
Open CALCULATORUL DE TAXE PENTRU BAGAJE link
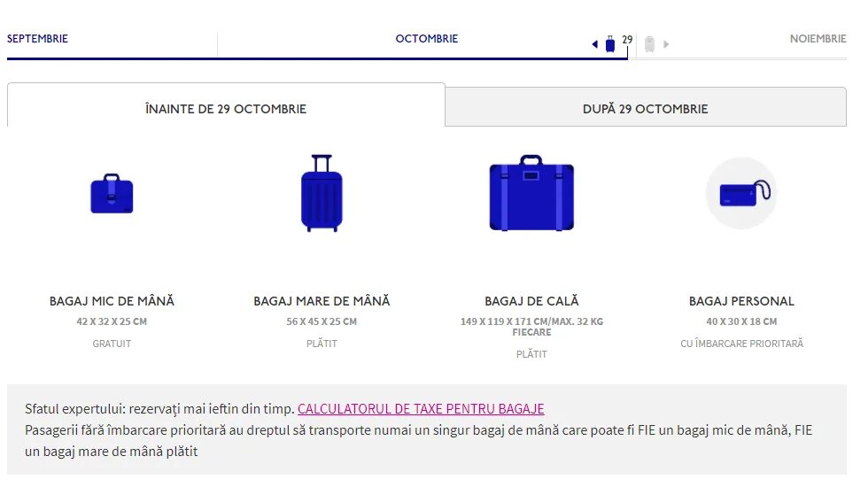(x=421, y=409)
